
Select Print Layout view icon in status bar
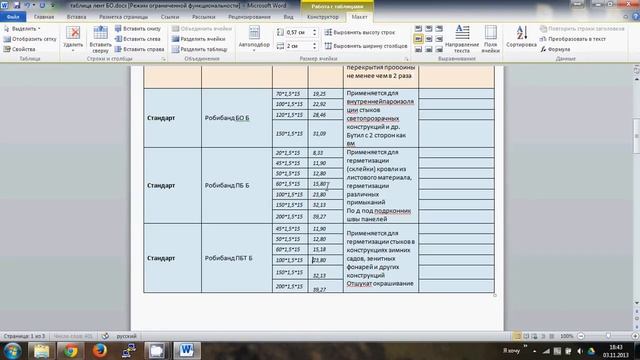coord(517,336)
